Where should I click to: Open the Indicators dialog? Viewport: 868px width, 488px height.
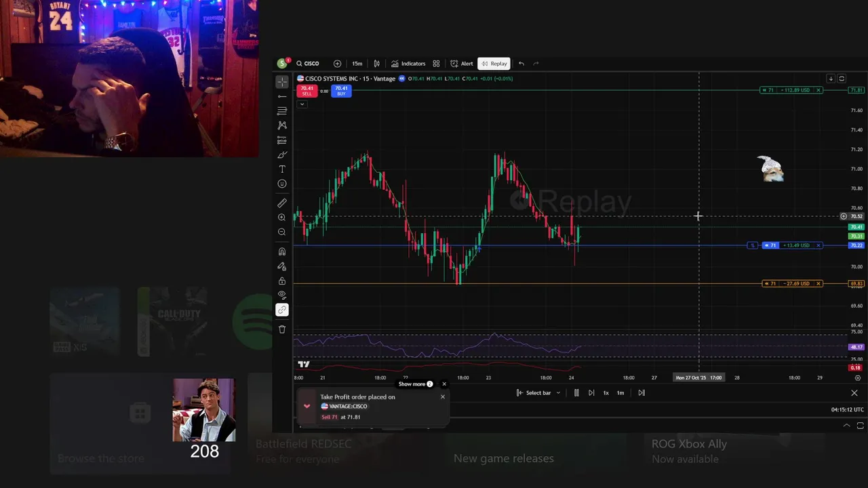408,64
